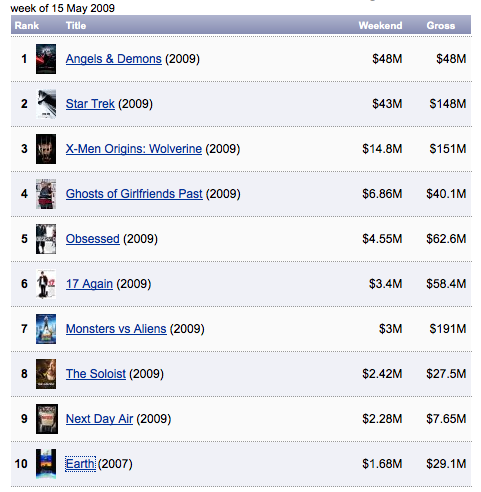
Task: Open the Obsessed title link
Action: point(93,239)
